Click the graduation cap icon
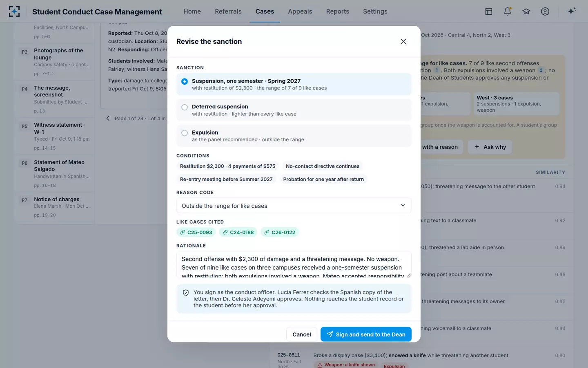 point(526,11)
